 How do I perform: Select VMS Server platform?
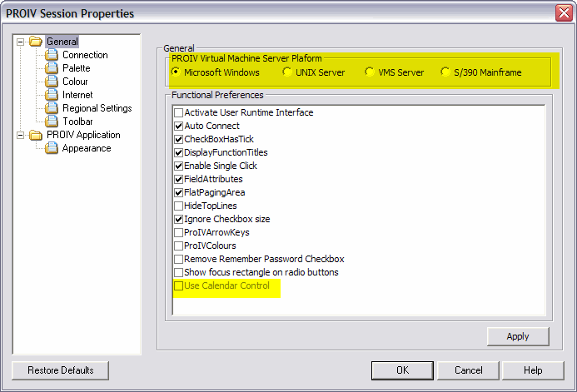[x=370, y=72]
